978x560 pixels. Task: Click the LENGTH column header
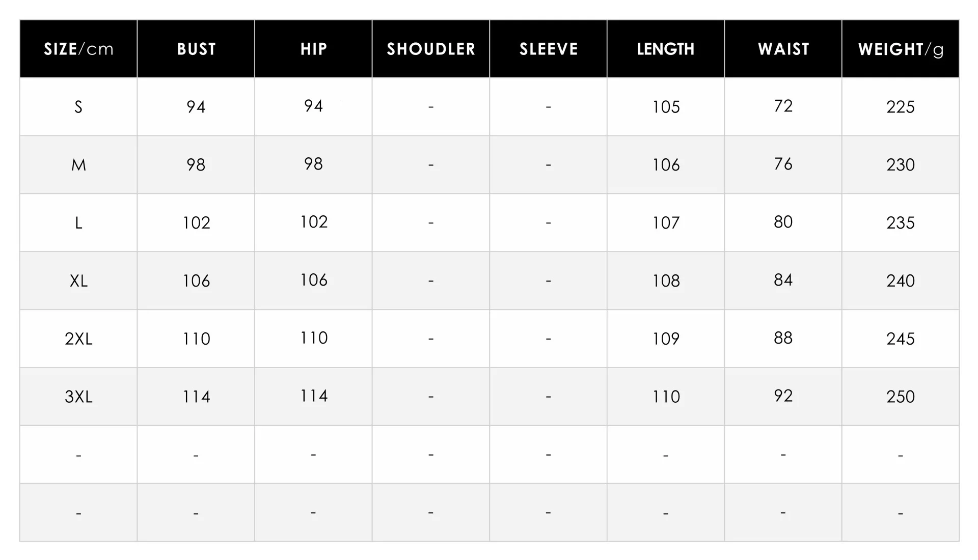[666, 49]
